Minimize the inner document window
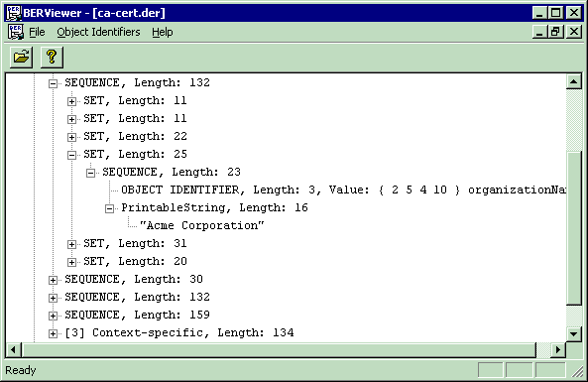 click(539, 32)
